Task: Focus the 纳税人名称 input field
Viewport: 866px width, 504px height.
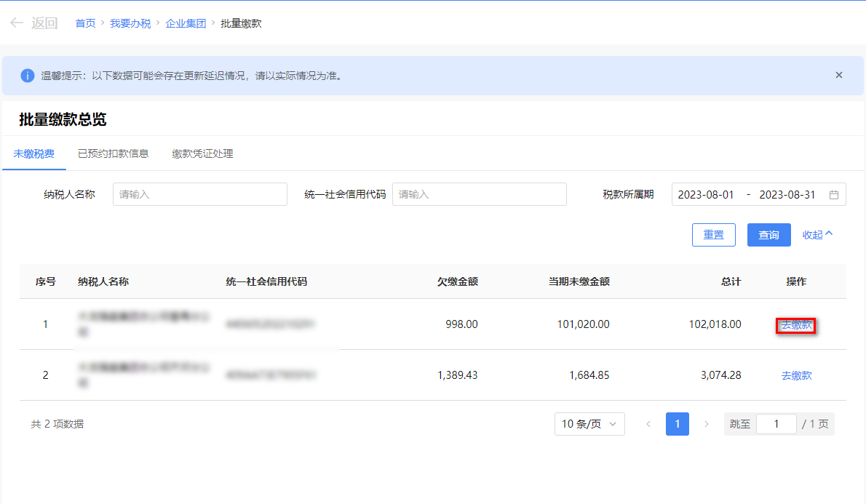Action: (200, 194)
